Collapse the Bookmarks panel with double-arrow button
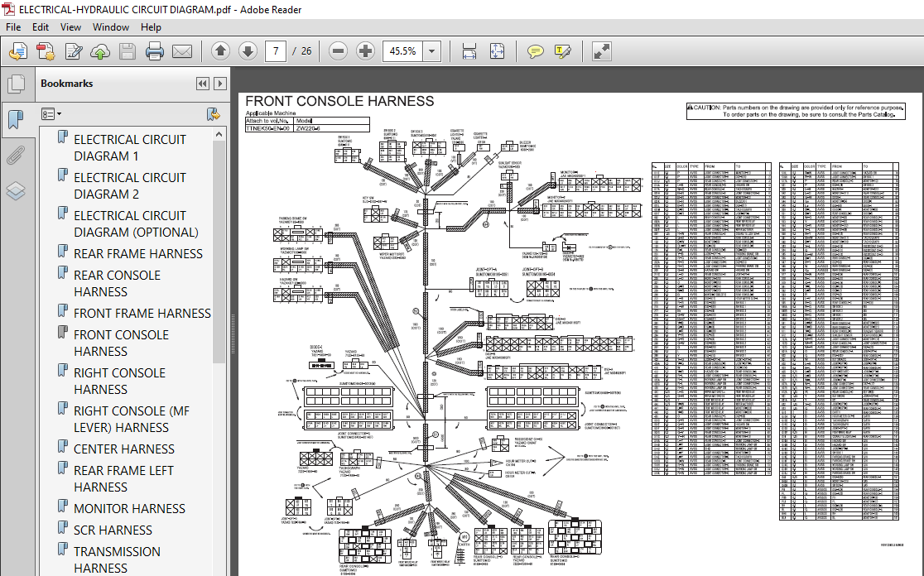Image resolution: width=924 pixels, height=576 pixels. point(203,84)
